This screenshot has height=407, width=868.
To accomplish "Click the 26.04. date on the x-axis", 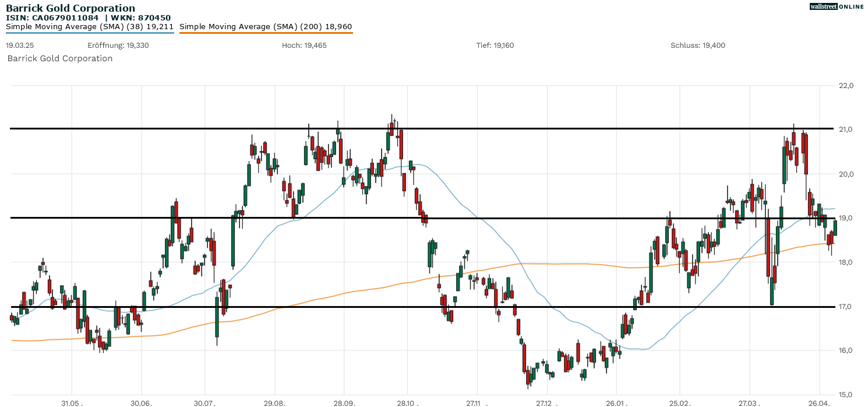I will point(819,403).
